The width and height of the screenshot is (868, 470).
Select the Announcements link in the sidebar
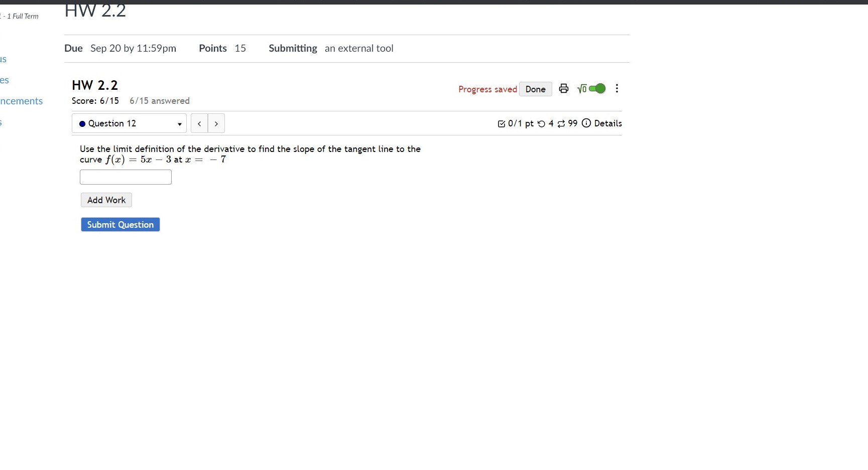coord(21,101)
